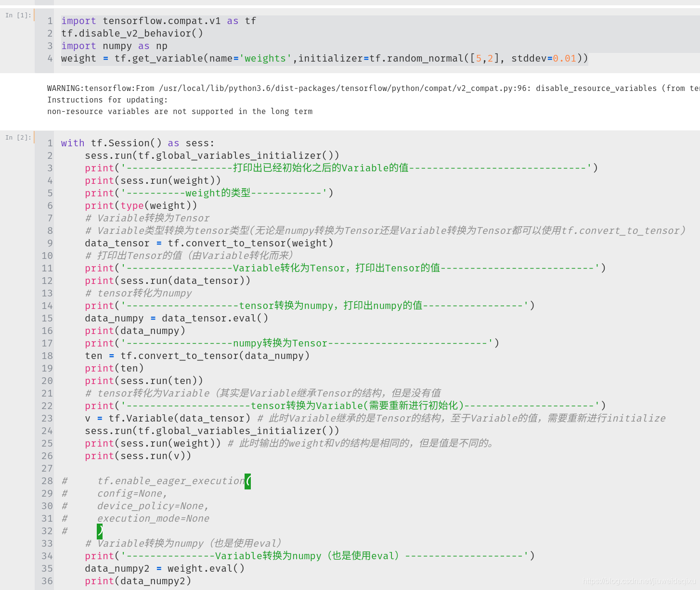The height and width of the screenshot is (590, 700).
Task: Click the print(type(weight)) statement
Action: click(x=141, y=205)
